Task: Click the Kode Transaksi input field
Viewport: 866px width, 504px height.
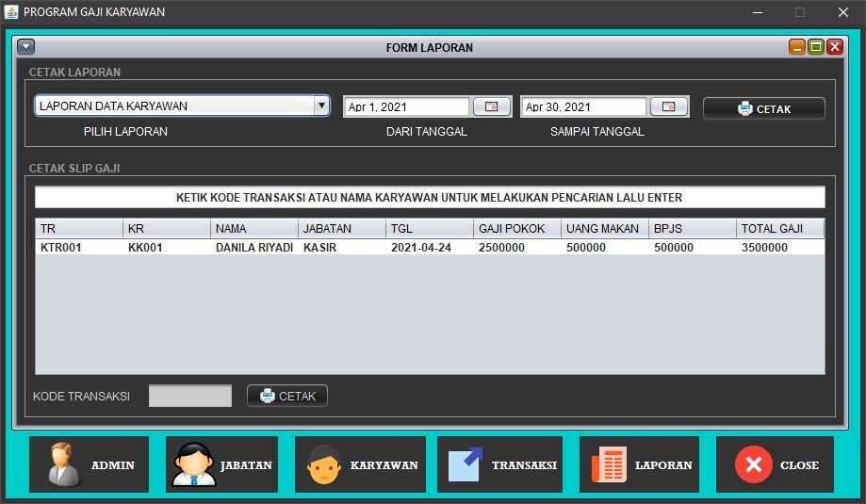Action: [x=189, y=396]
